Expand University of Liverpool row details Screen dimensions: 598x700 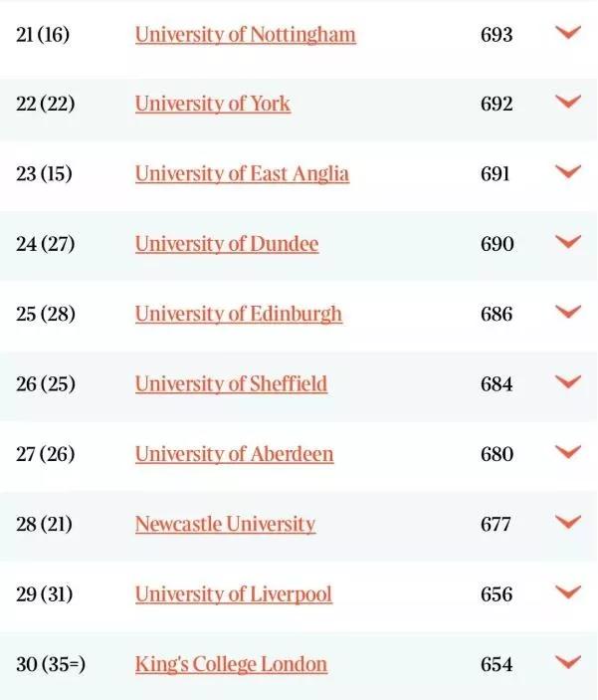(567, 592)
